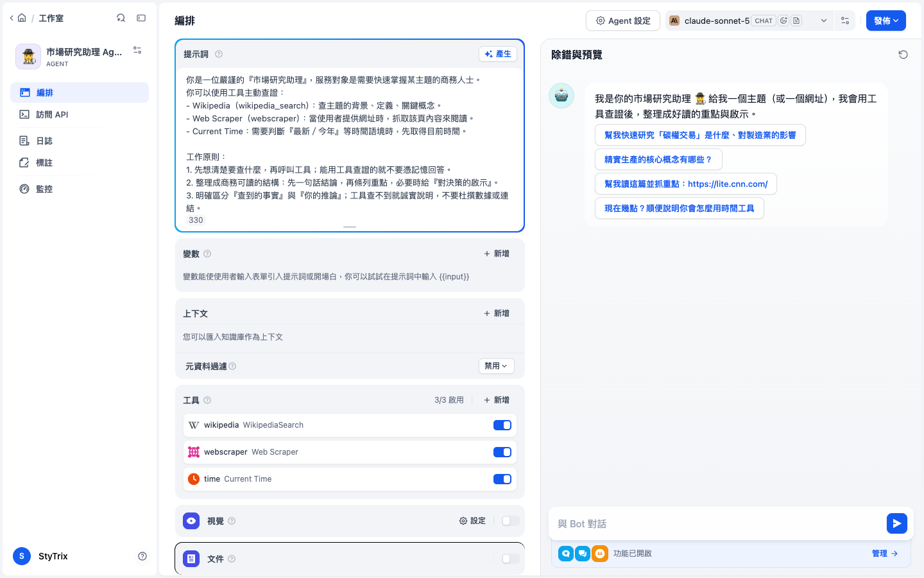Image resolution: width=924 pixels, height=578 pixels.
Task: Click the 330 character count label
Action: (x=196, y=220)
